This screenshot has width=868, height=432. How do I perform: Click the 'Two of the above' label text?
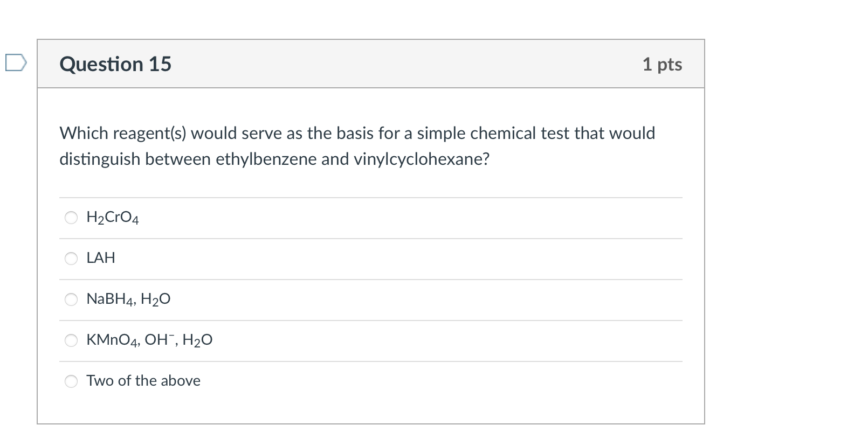(143, 381)
